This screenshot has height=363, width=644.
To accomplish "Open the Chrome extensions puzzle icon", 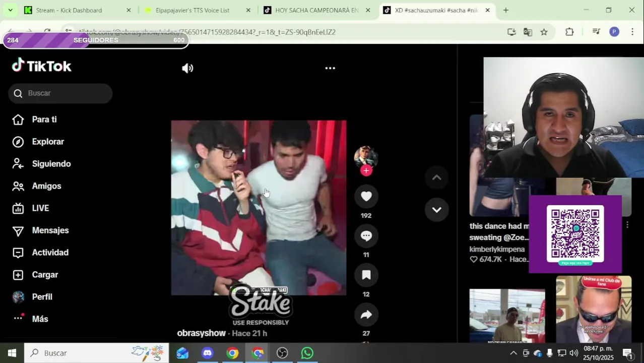I will 569,32.
